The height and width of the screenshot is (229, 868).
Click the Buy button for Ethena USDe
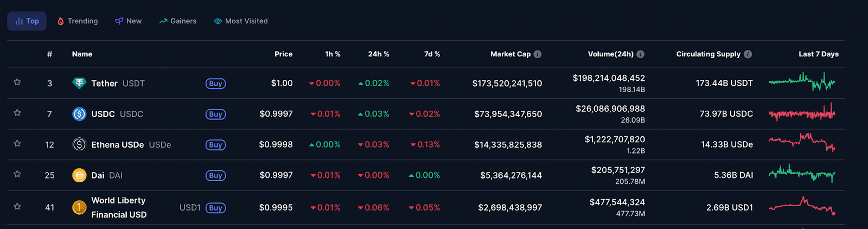(215, 145)
